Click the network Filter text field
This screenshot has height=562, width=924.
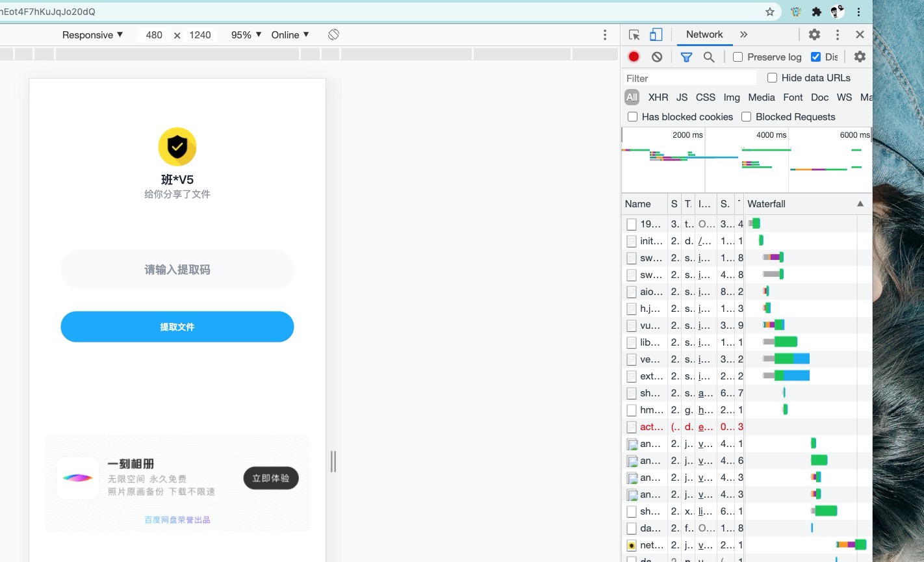click(x=690, y=78)
